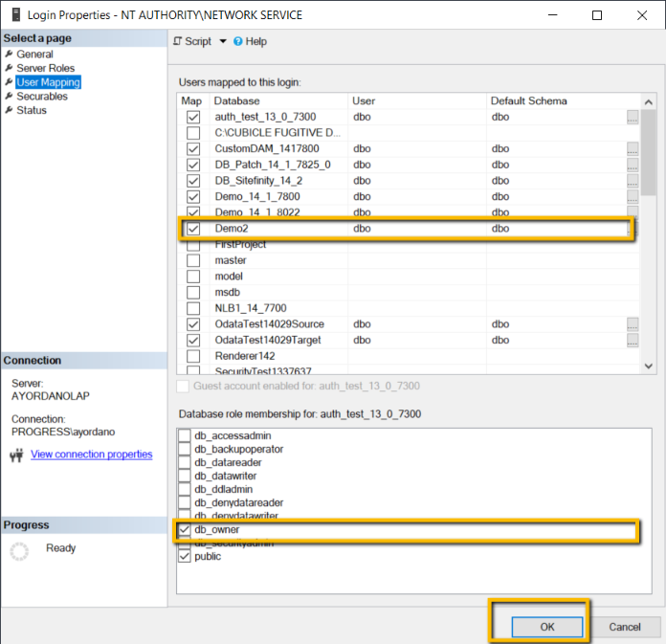Image resolution: width=666 pixels, height=644 pixels.
Task: Uncheck map for CustomDAM_1417800
Action: (193, 148)
